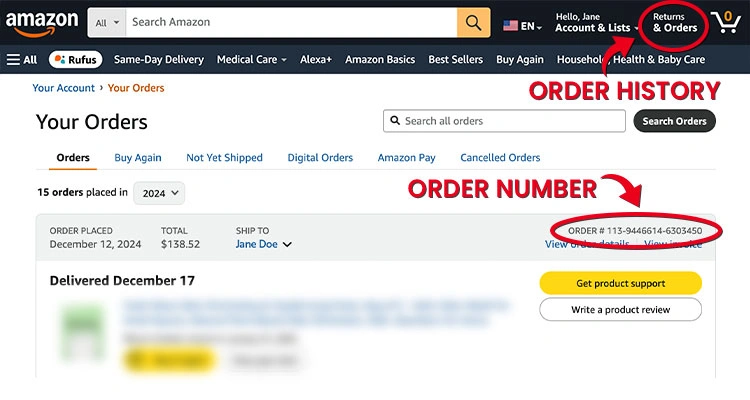Screen dimensions: 750x400
Task: Expand the Jane Doe ship-to chevron
Action: tap(287, 244)
